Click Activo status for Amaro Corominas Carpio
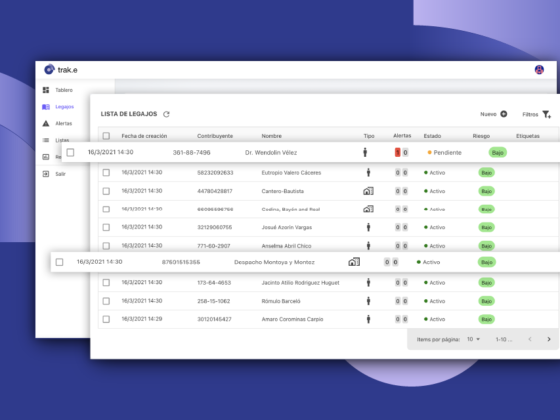 437,319
